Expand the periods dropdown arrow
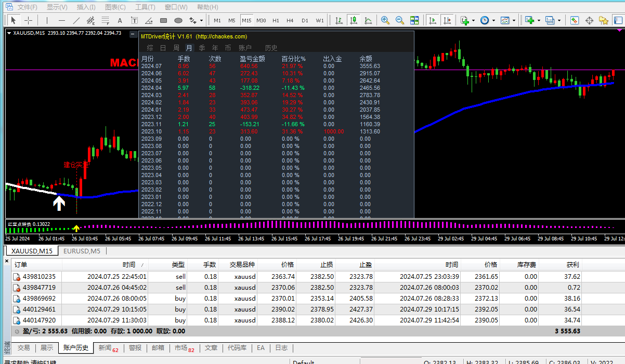The width and height of the screenshot is (625, 364). [493, 21]
